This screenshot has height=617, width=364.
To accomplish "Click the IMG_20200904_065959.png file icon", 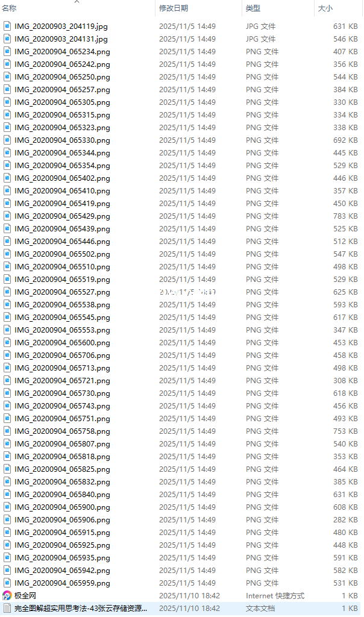I will pyautogui.click(x=7, y=583).
